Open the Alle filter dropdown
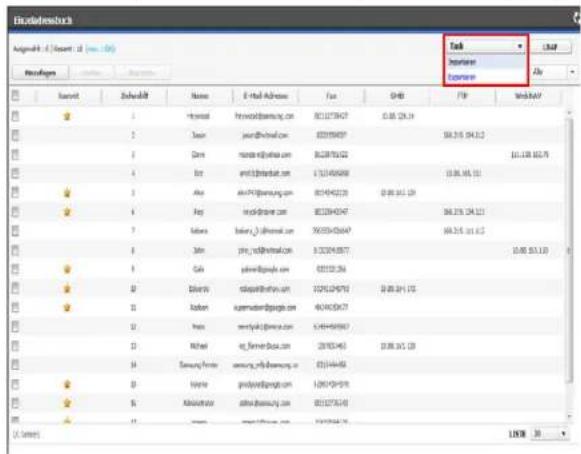 click(554, 72)
